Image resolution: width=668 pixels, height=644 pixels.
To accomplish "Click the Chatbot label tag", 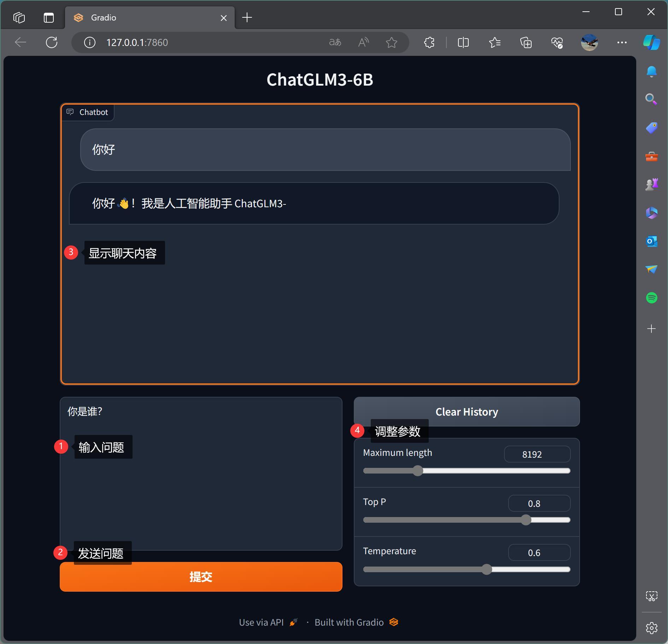I will click(x=88, y=112).
